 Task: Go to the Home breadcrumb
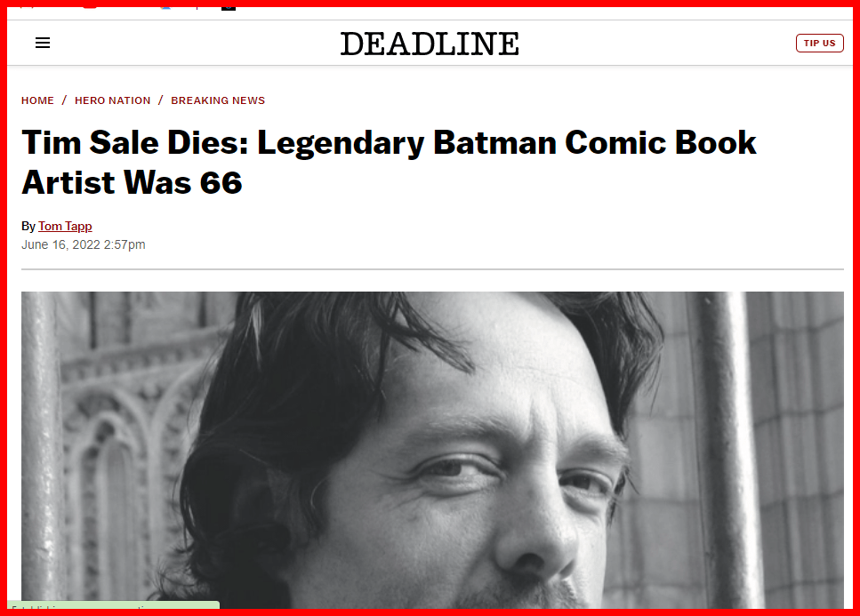pyautogui.click(x=37, y=100)
